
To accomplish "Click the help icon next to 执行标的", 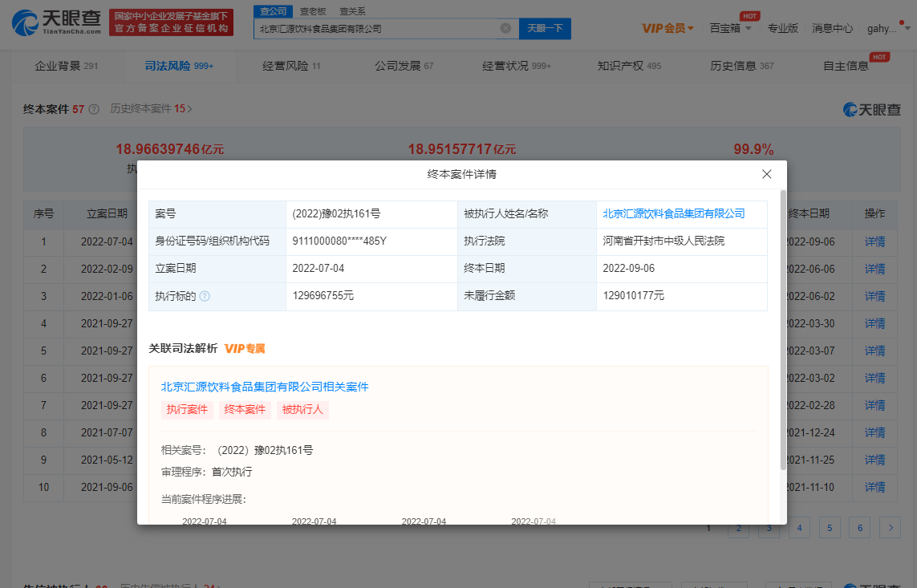I will pos(204,296).
